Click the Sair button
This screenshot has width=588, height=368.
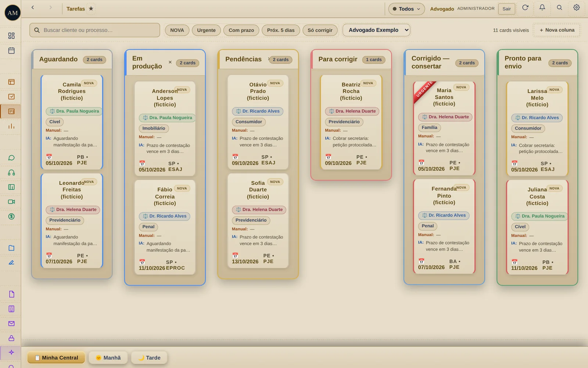[x=506, y=9]
